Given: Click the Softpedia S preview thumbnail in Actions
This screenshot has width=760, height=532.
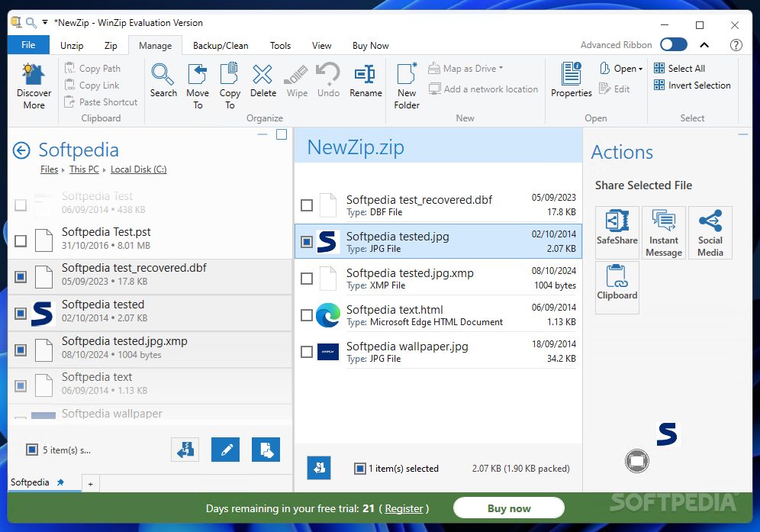Looking at the screenshot, I should click(x=668, y=434).
